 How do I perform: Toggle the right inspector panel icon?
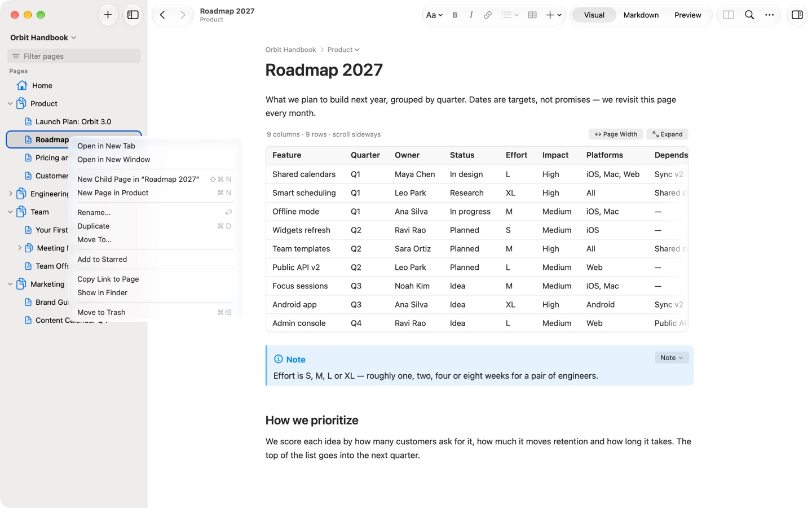click(x=797, y=15)
